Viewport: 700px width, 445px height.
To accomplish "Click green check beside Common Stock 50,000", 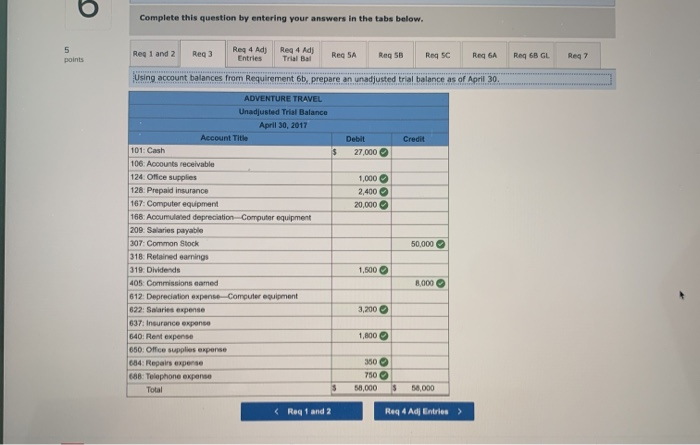I will [441, 244].
